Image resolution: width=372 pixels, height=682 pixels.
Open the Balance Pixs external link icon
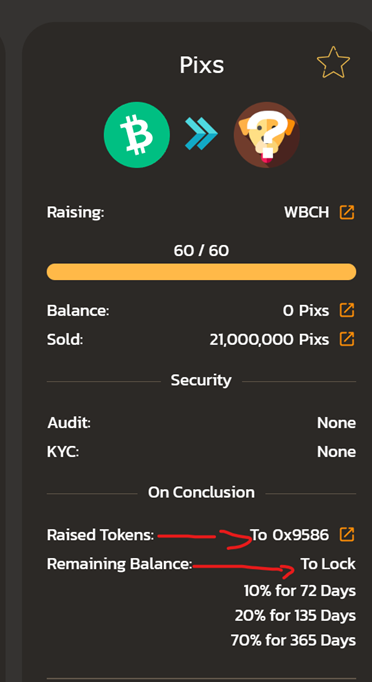pos(347,311)
